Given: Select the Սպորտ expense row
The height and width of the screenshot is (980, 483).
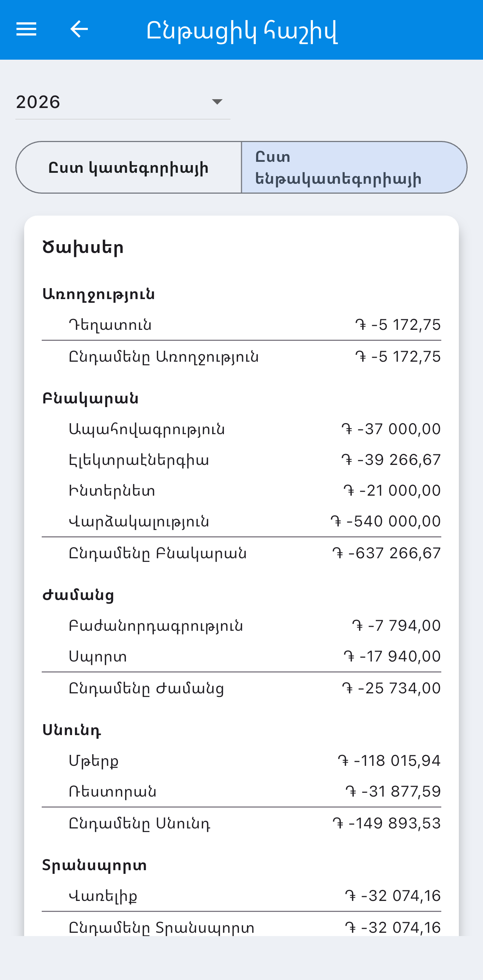Looking at the screenshot, I should coord(241,657).
